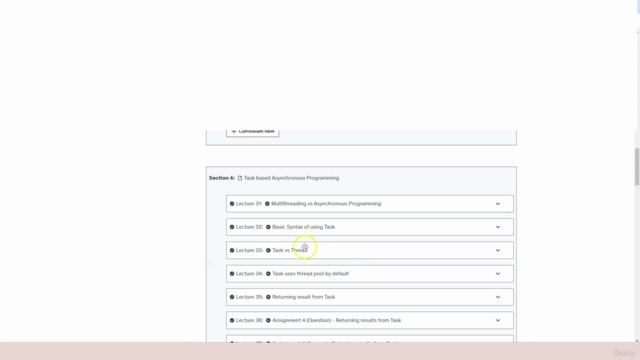Click published check icon for Lecture 35

click(x=232, y=297)
